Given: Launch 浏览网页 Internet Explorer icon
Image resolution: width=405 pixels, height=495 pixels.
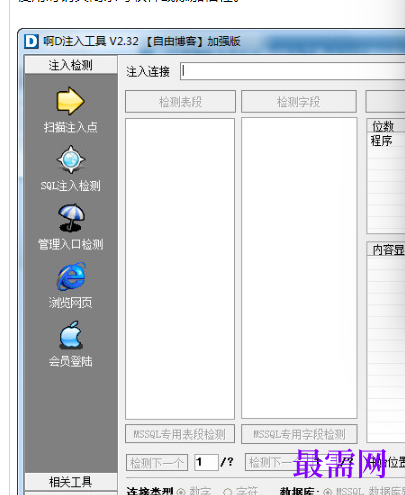Looking at the screenshot, I should [x=72, y=276].
